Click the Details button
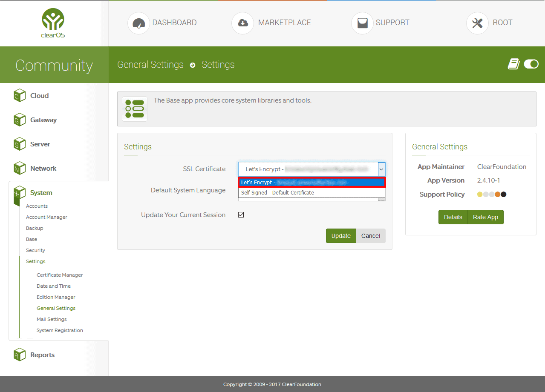The width and height of the screenshot is (545, 392). click(x=453, y=217)
